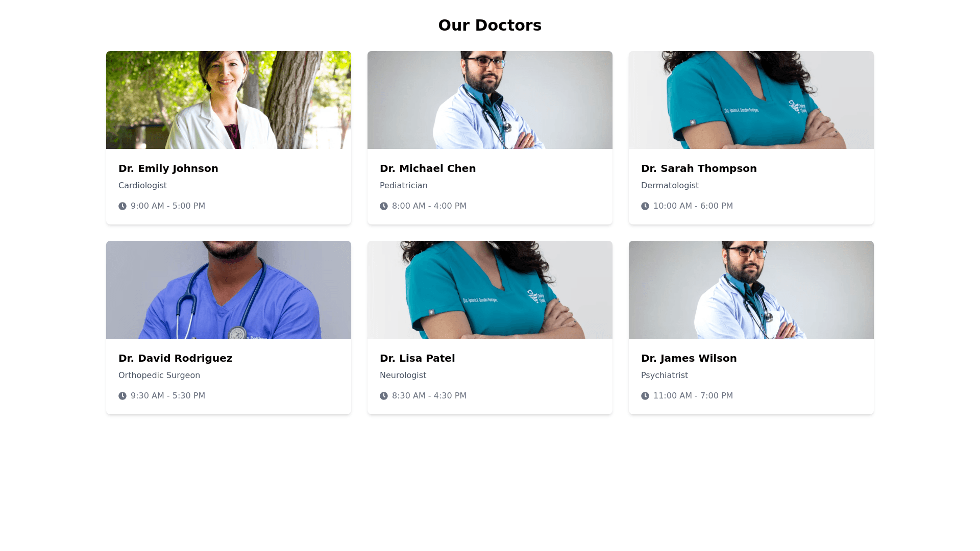Image resolution: width=980 pixels, height=551 pixels.
Task: Click the Dr. Michael Chen name heading
Action: [x=428, y=168]
